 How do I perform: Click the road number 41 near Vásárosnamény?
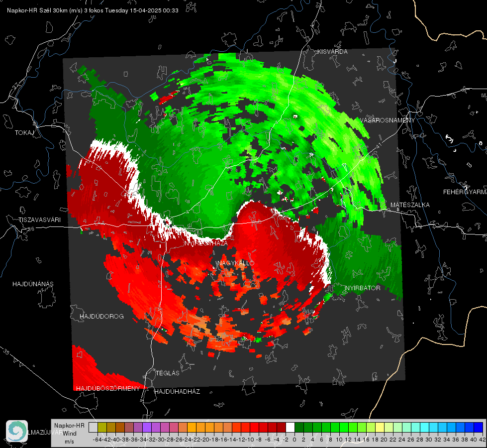pyautogui.click(x=378, y=145)
